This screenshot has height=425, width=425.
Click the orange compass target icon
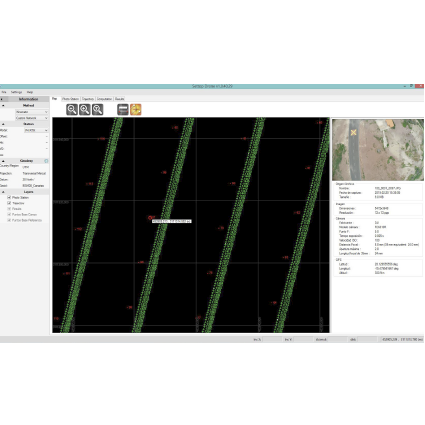pos(136,109)
